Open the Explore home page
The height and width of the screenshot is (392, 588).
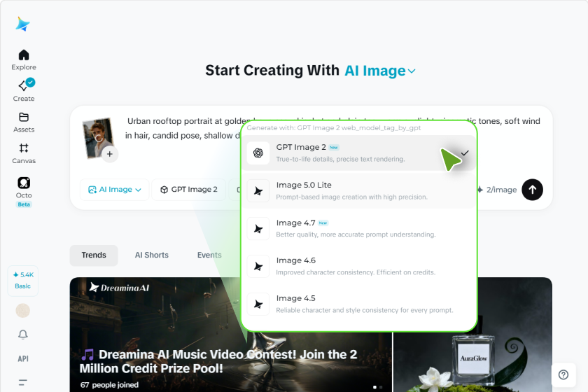coord(24,59)
